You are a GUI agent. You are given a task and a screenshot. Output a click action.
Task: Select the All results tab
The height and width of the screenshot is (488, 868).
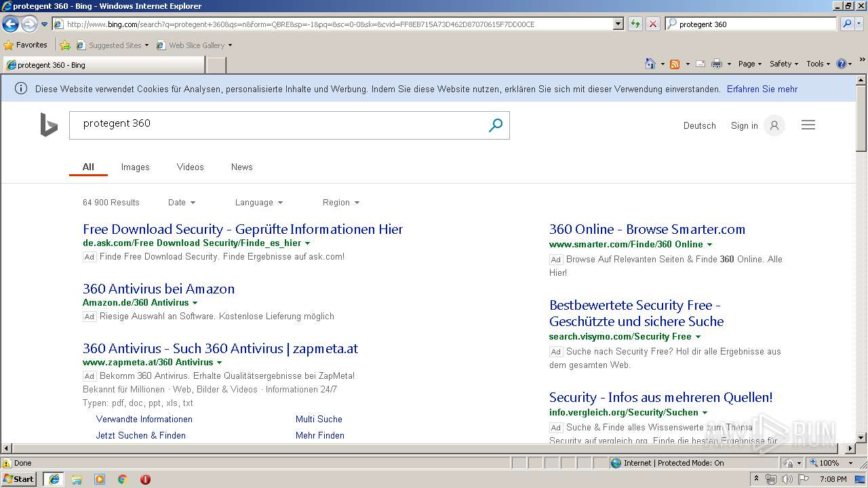88,167
